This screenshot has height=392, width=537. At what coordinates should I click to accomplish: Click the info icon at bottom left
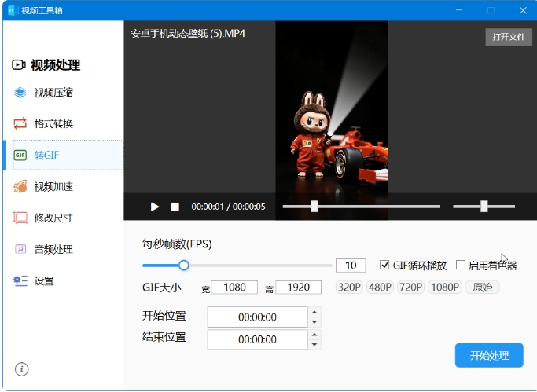21,369
